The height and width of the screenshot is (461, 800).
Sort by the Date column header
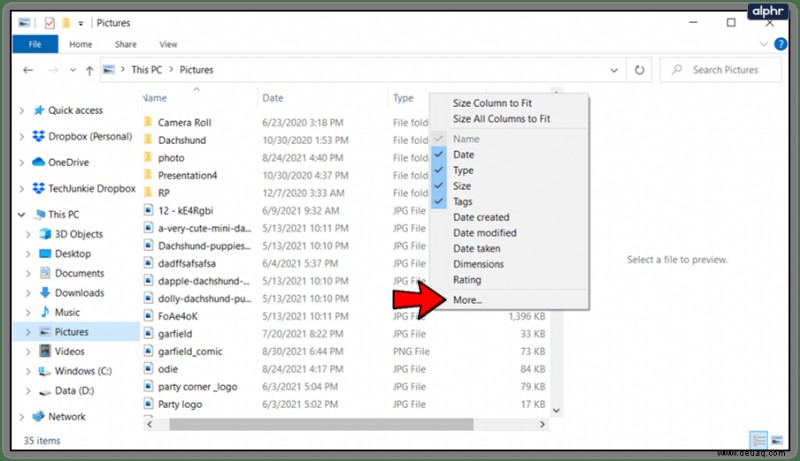[x=273, y=98]
